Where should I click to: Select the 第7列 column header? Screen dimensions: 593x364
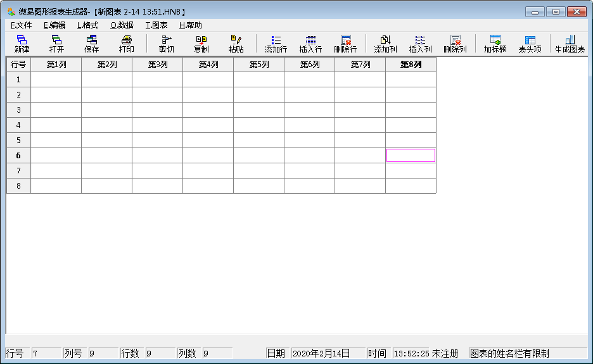pos(360,65)
